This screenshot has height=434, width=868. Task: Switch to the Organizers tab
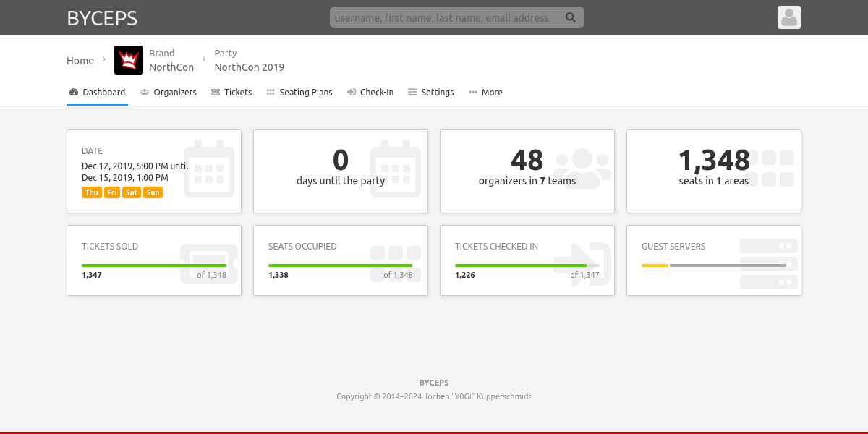[175, 93]
